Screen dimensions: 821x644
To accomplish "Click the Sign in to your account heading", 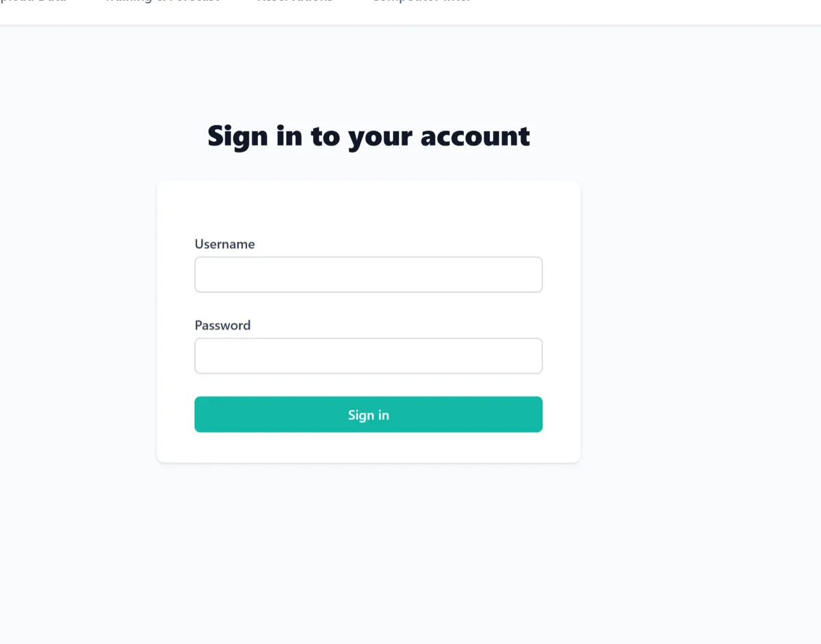I will [x=368, y=136].
